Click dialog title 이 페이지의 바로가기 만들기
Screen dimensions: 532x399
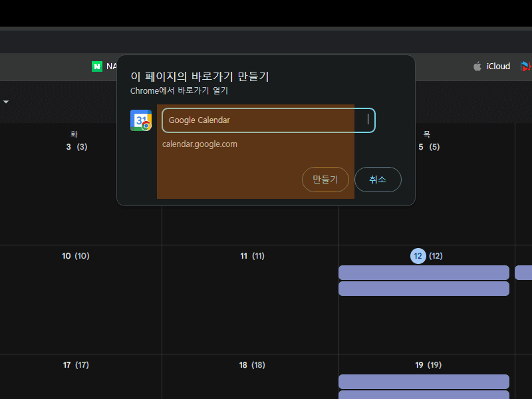(x=200, y=76)
